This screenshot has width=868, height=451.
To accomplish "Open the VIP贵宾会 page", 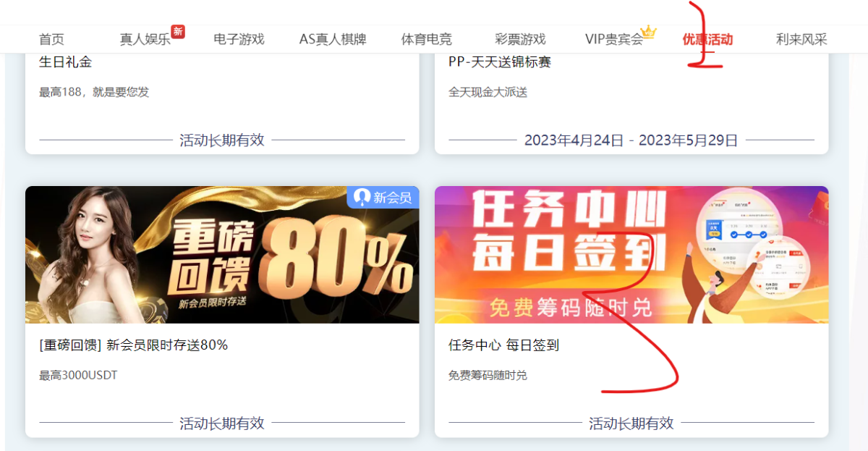I will point(614,39).
